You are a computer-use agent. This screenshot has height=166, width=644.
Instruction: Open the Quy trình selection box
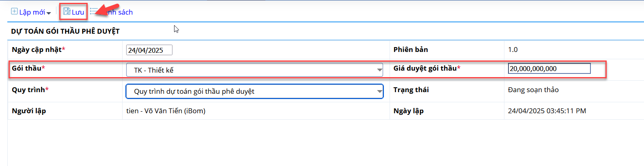254,91
